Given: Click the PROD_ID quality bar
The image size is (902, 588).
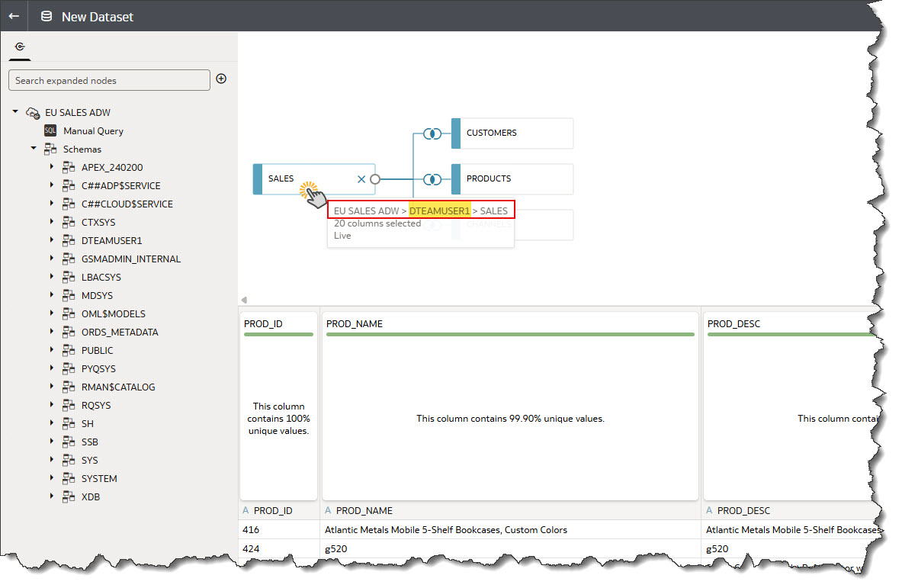Looking at the screenshot, I should tap(278, 334).
